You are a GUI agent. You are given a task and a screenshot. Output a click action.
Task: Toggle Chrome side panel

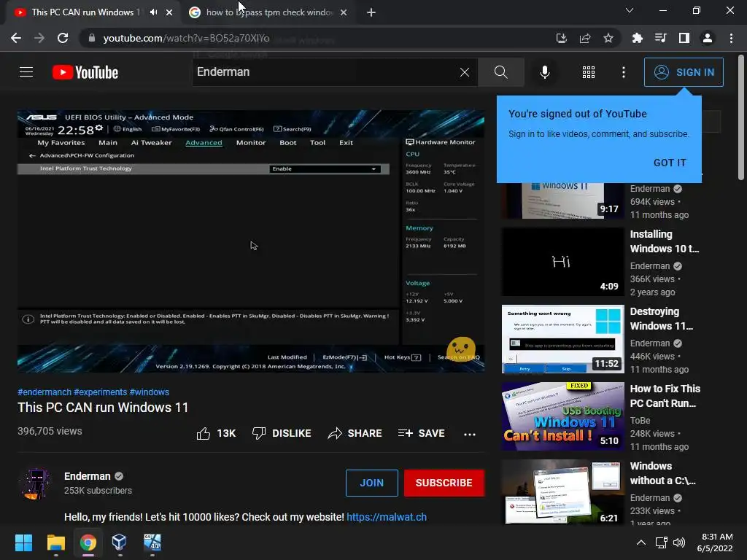tap(684, 38)
